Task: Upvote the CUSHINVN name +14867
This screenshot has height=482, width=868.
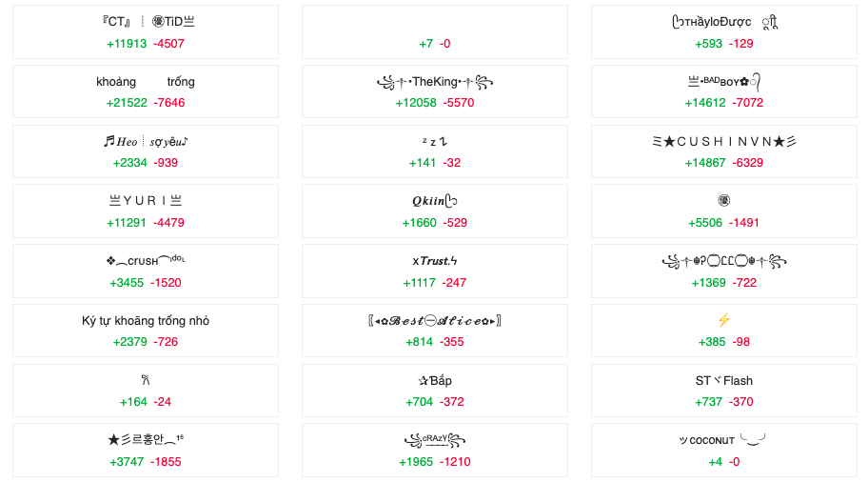Action: point(704,163)
